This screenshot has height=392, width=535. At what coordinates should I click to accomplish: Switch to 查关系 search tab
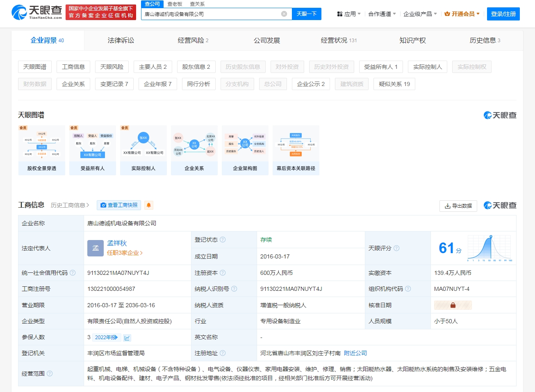click(197, 4)
